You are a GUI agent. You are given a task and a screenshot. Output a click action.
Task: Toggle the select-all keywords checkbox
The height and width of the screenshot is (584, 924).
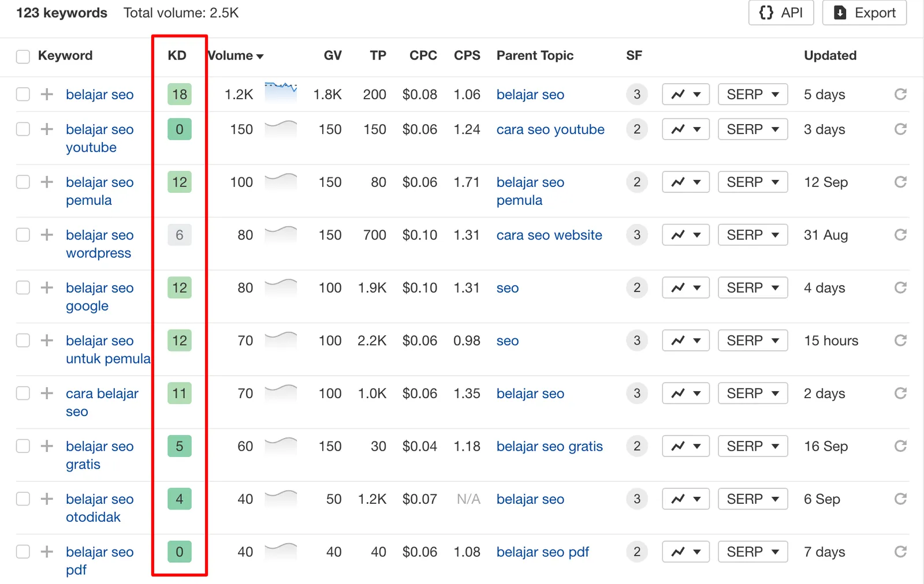[23, 56]
